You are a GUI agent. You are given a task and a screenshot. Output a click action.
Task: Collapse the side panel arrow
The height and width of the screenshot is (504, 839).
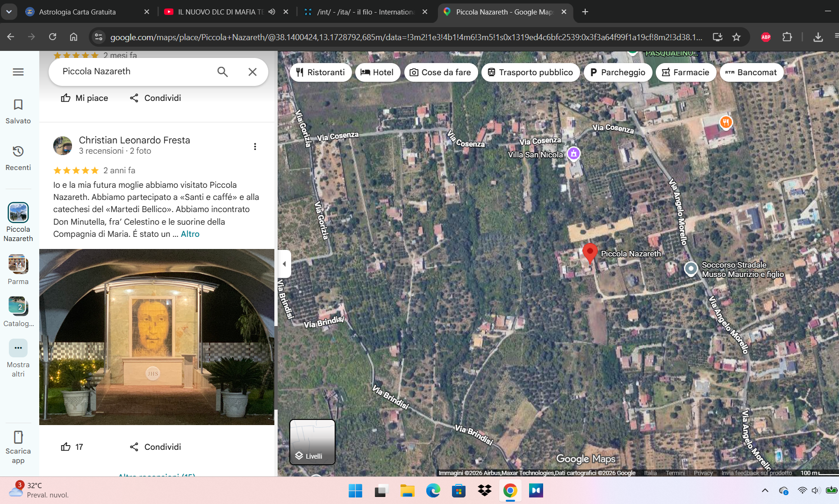pyautogui.click(x=284, y=264)
